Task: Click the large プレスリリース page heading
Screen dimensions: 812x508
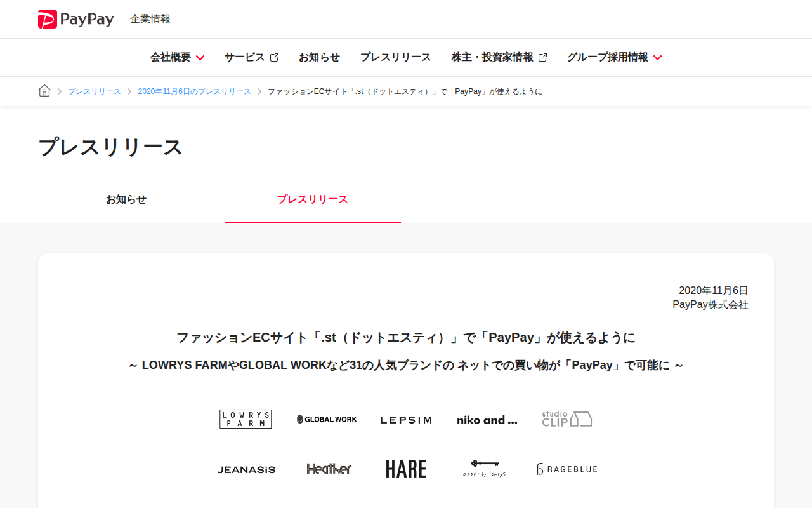Action: [x=110, y=147]
